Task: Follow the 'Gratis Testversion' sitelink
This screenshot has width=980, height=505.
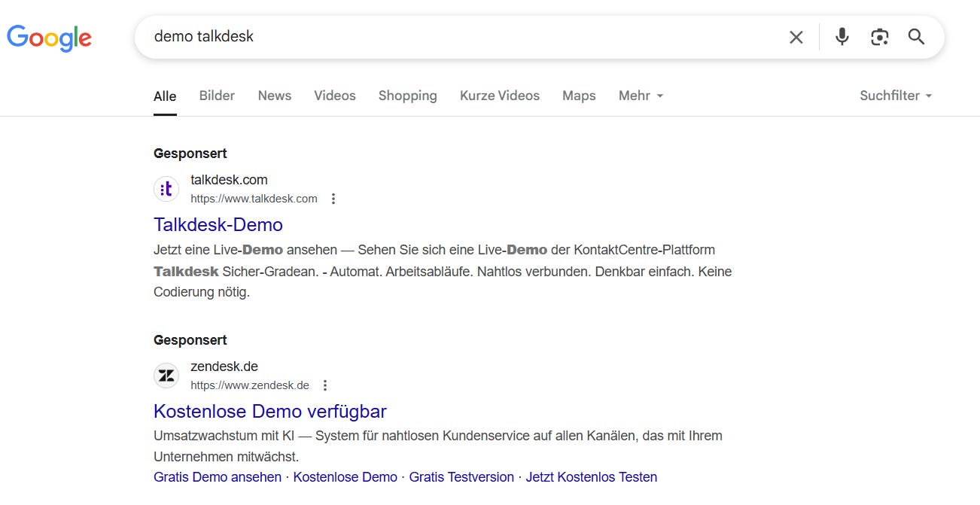Action: tap(461, 477)
